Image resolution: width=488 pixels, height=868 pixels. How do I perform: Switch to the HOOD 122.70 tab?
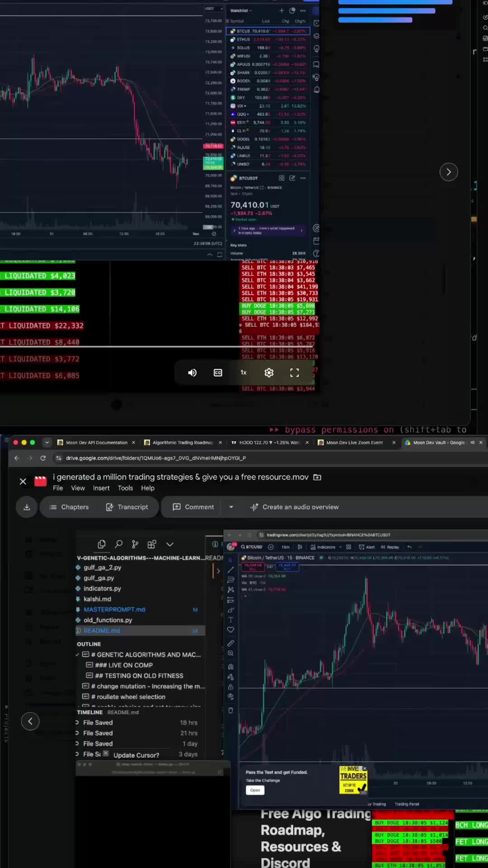(x=270, y=443)
